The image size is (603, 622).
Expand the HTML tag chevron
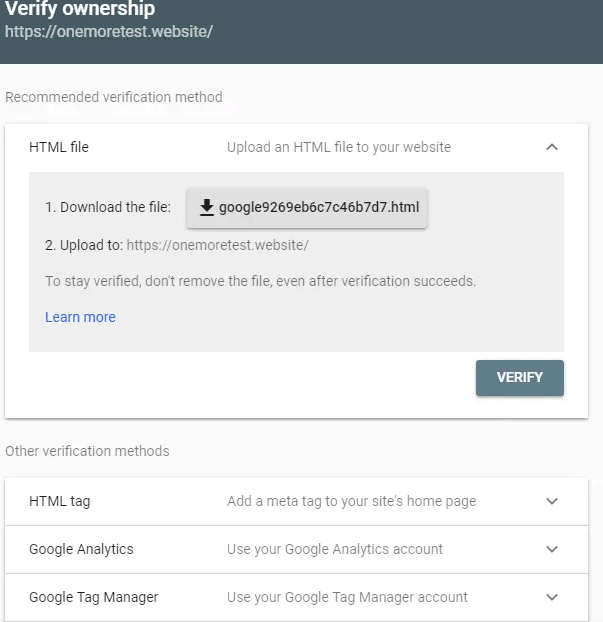point(552,501)
